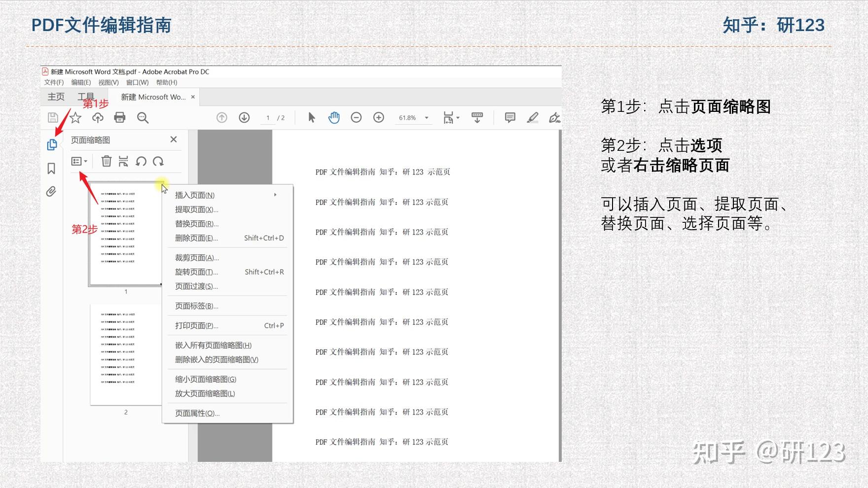Select the highlighter pen tool
Screen dimensions: 868x488
[x=533, y=117]
